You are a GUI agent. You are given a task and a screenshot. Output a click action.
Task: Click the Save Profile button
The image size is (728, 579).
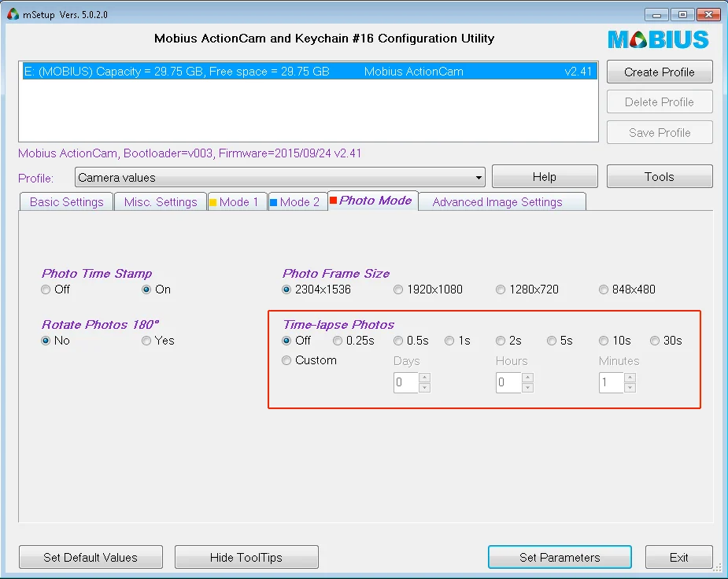click(660, 133)
